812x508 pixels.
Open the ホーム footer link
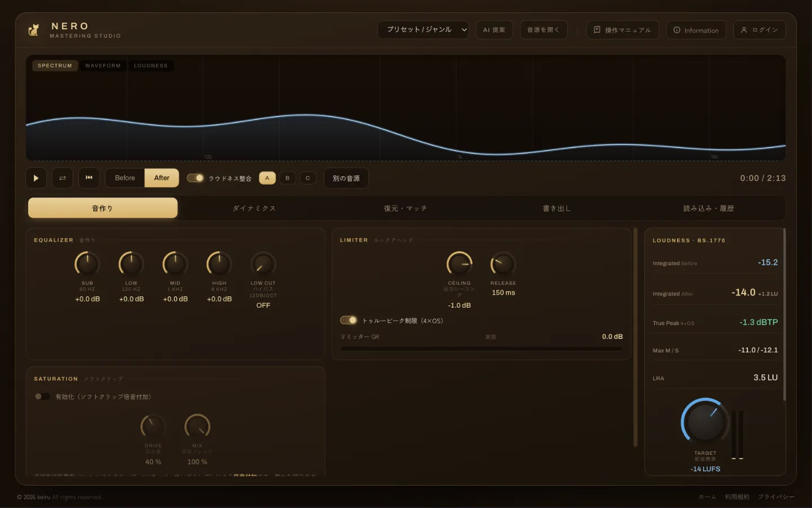click(707, 497)
